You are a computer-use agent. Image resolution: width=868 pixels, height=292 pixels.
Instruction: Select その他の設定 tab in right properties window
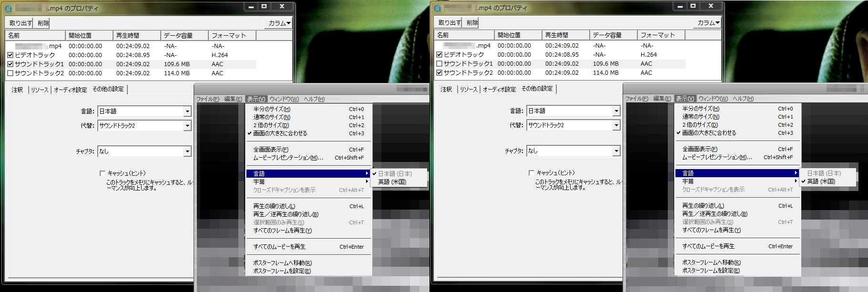pyautogui.click(x=537, y=89)
